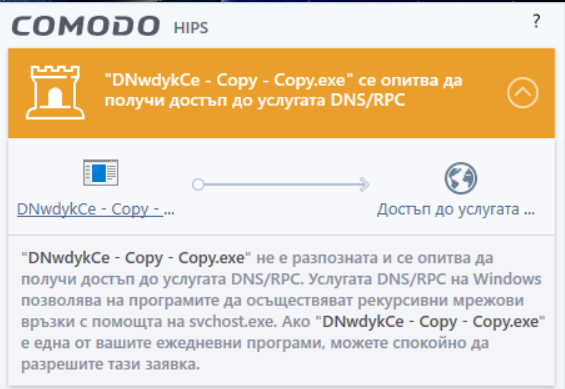565x389 pixels.
Task: Click the application window icon above DNwdykCe
Action: [x=101, y=173]
